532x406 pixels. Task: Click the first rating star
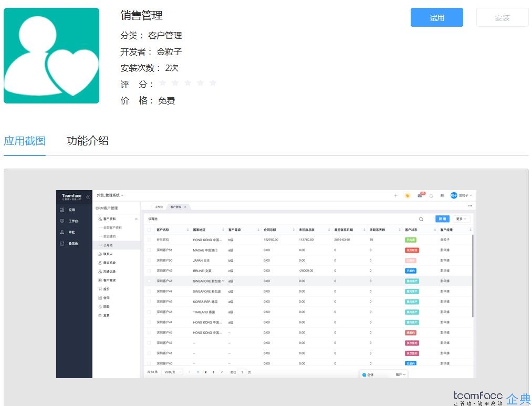162,83
